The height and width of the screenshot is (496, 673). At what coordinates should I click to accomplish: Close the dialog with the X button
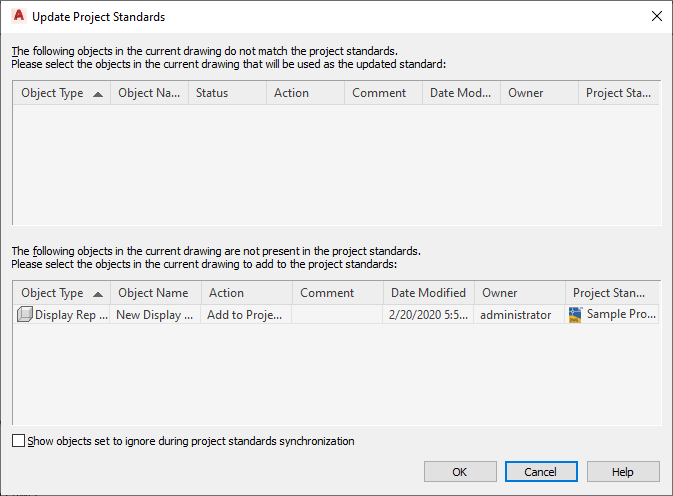tap(656, 16)
